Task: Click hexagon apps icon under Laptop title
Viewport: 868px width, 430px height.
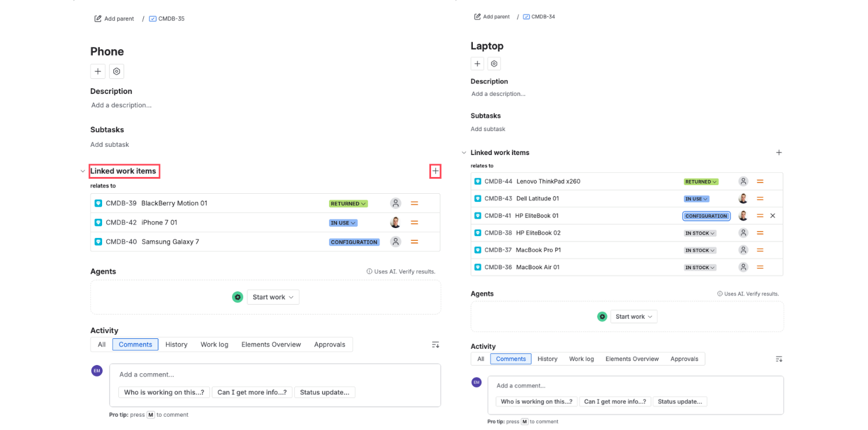Action: coord(494,64)
